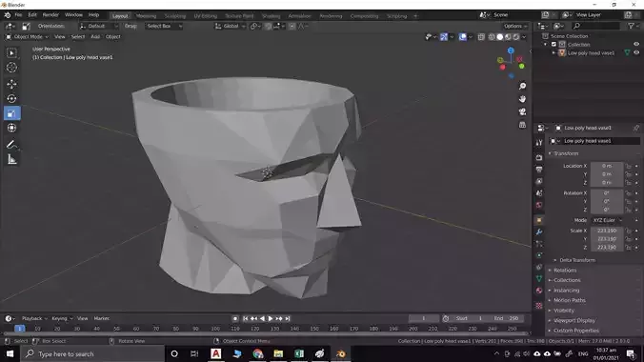This screenshot has height=362, width=644.
Task: Switch orthographic/perspective grid icon
Action: pyautogui.click(x=522, y=125)
